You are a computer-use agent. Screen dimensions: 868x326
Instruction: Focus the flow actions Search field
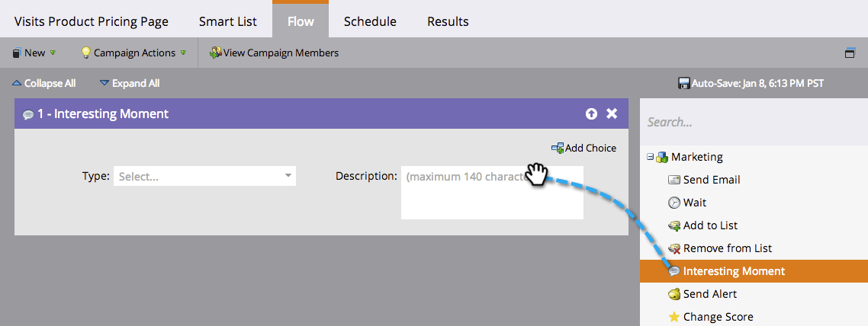tap(751, 122)
